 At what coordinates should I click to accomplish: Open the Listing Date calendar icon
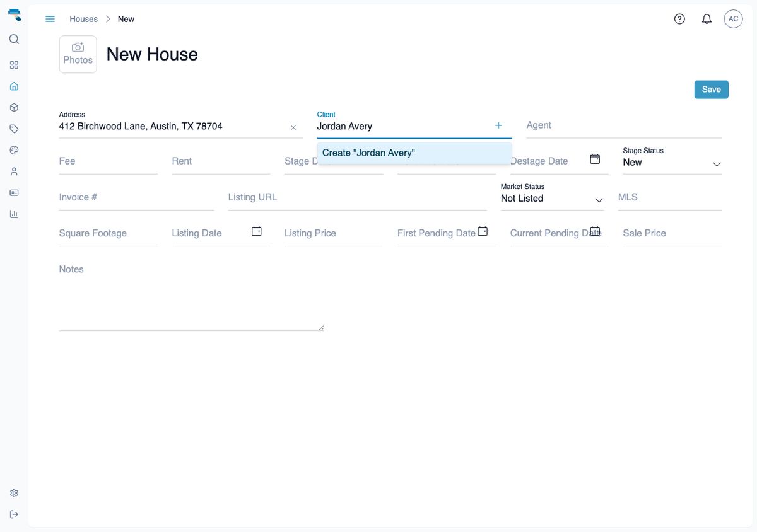(x=257, y=231)
